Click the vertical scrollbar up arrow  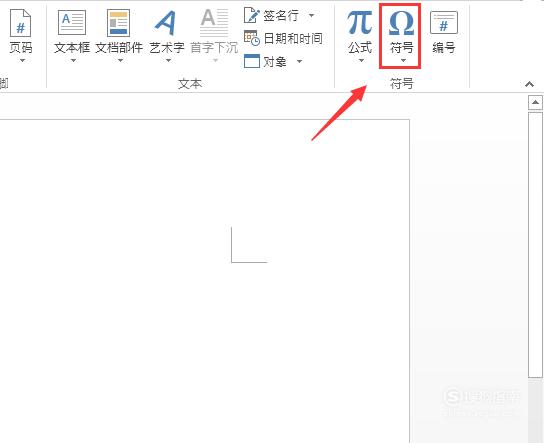point(535,102)
